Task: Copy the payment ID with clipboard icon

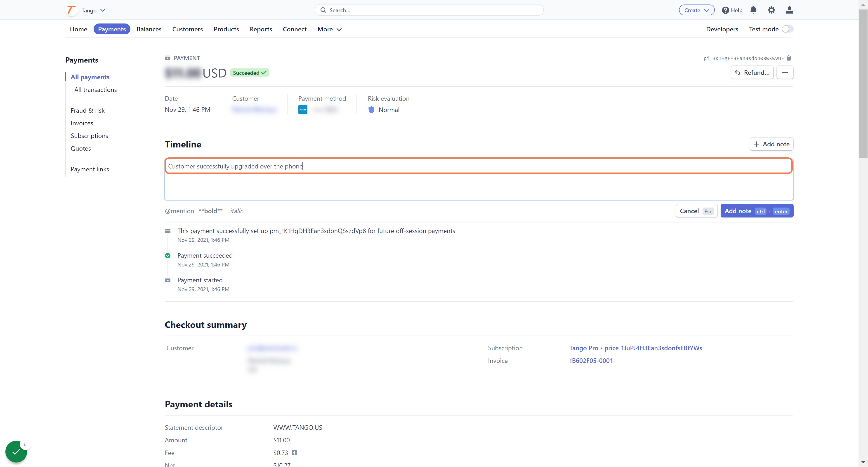Action: (x=788, y=58)
